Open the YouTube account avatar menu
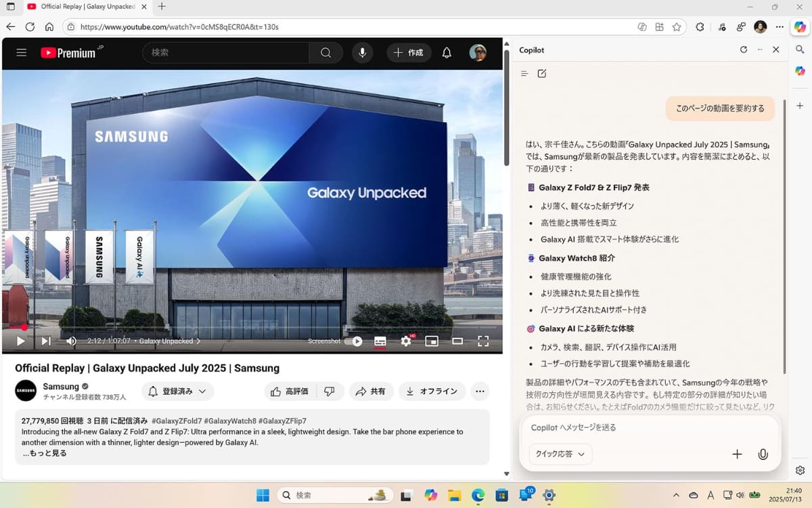 click(478, 53)
